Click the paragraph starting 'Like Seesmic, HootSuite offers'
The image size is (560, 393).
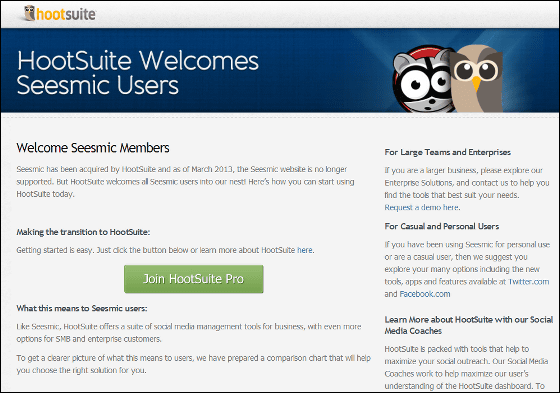(x=189, y=333)
